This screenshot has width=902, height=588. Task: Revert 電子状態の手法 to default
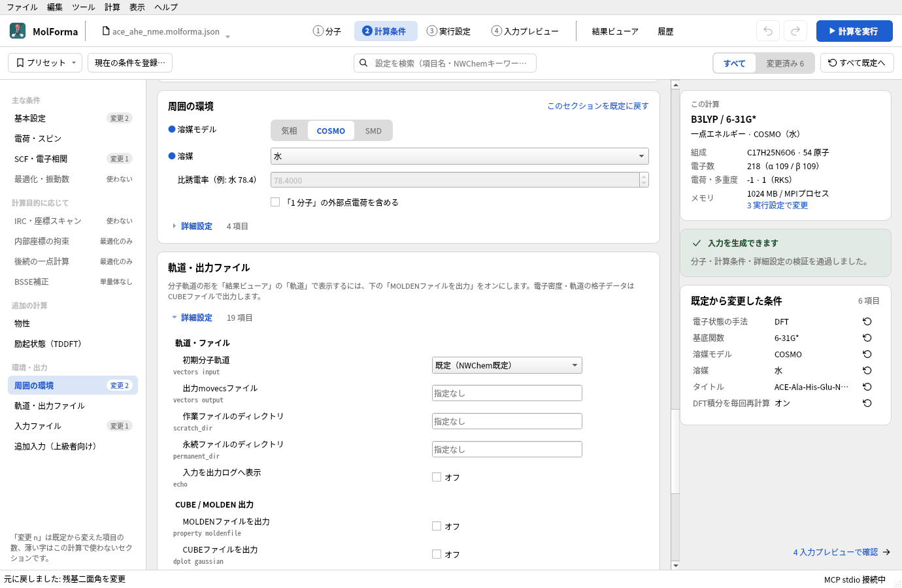[867, 321]
